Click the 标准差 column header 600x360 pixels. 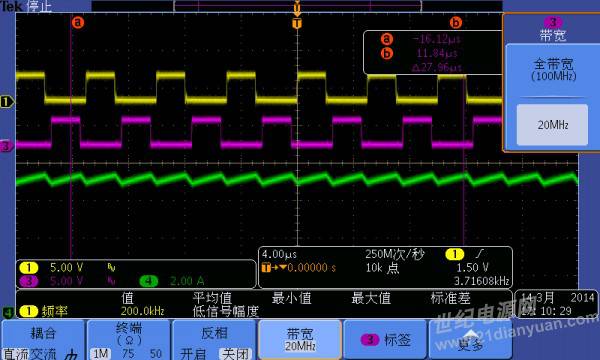coord(450,298)
